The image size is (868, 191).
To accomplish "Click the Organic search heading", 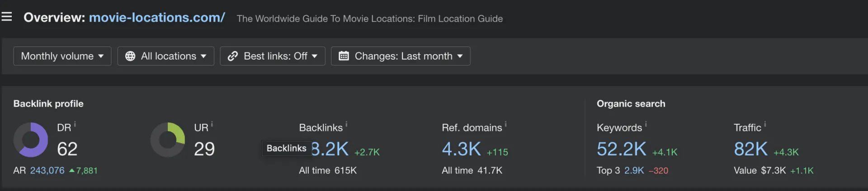I will click(x=631, y=103).
